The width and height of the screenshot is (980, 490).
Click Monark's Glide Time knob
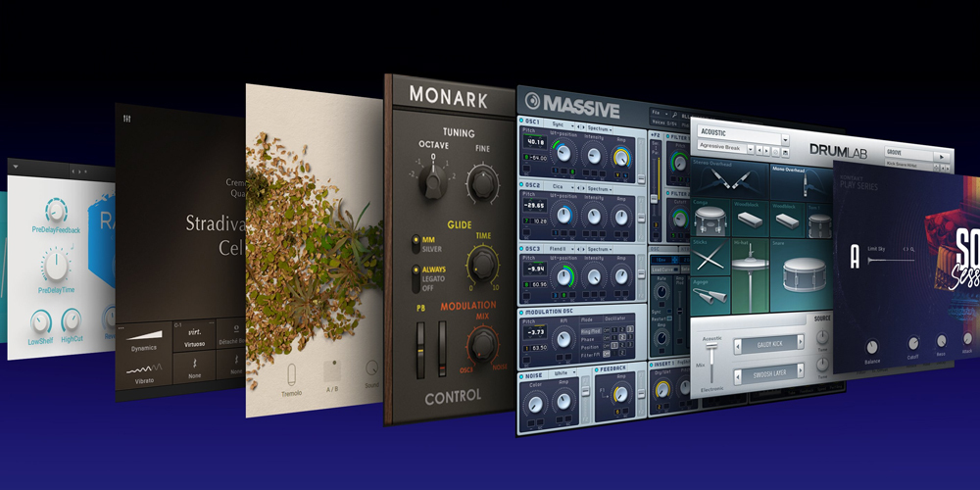click(482, 264)
